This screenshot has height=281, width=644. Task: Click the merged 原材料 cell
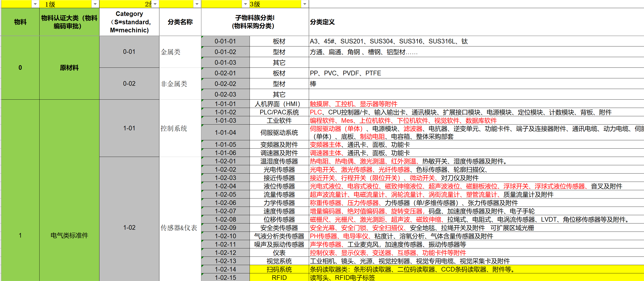(x=69, y=68)
